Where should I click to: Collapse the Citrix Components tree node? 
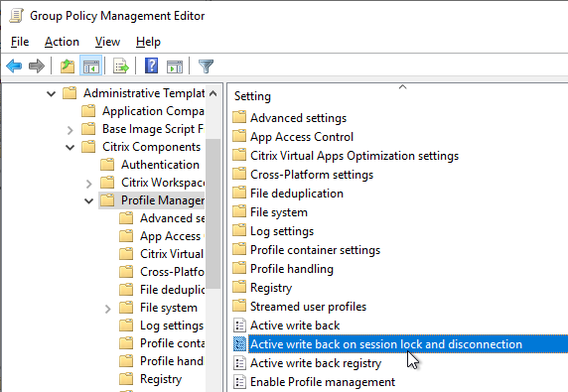pyautogui.click(x=71, y=147)
